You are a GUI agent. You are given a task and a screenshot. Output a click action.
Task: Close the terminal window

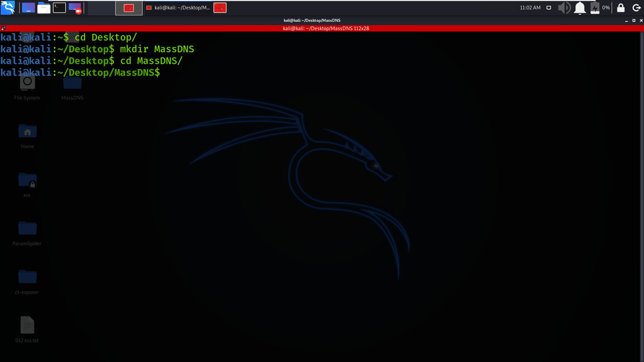click(x=641, y=20)
